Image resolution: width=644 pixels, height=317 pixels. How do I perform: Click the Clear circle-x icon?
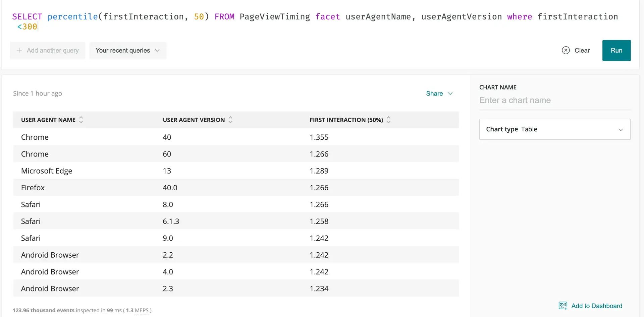pos(566,50)
